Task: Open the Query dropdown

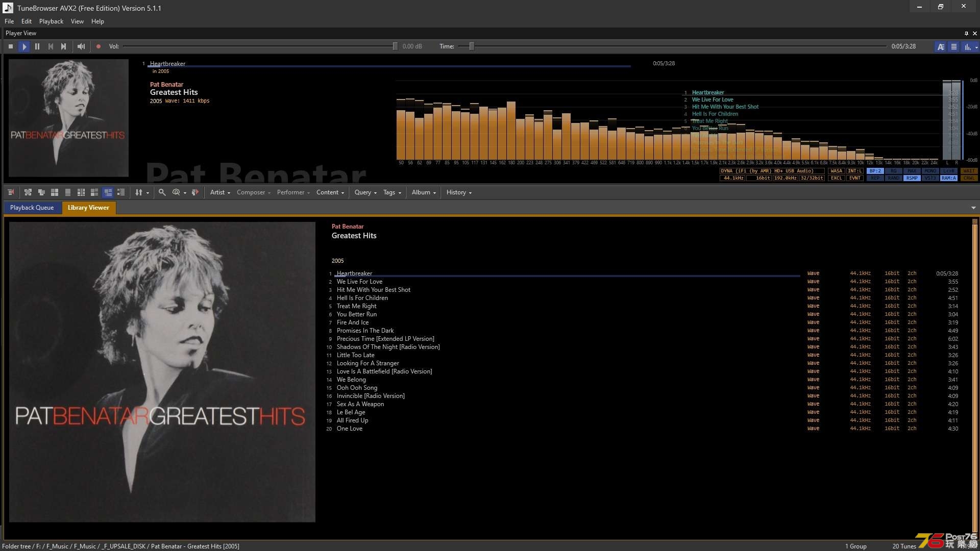Action: 365,192
